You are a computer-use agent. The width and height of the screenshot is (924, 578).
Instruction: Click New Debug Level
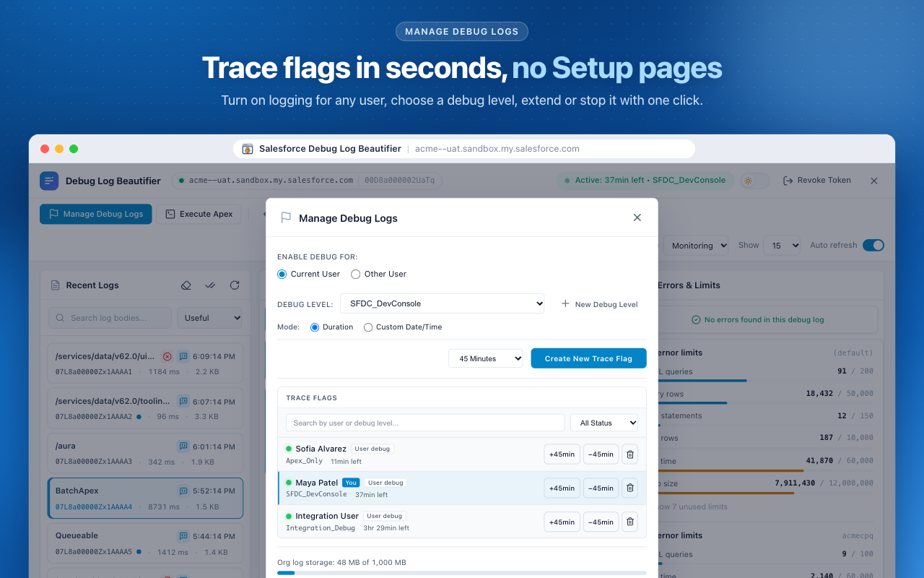click(599, 304)
